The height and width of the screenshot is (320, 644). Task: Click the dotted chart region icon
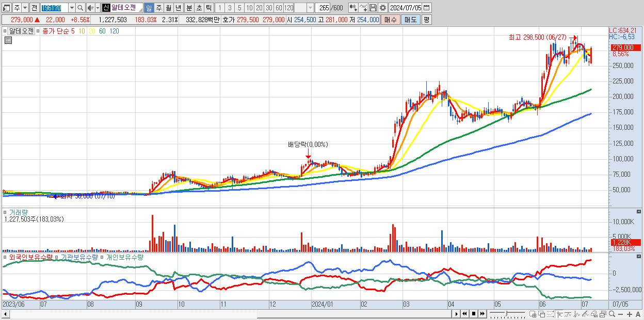click(x=550, y=314)
